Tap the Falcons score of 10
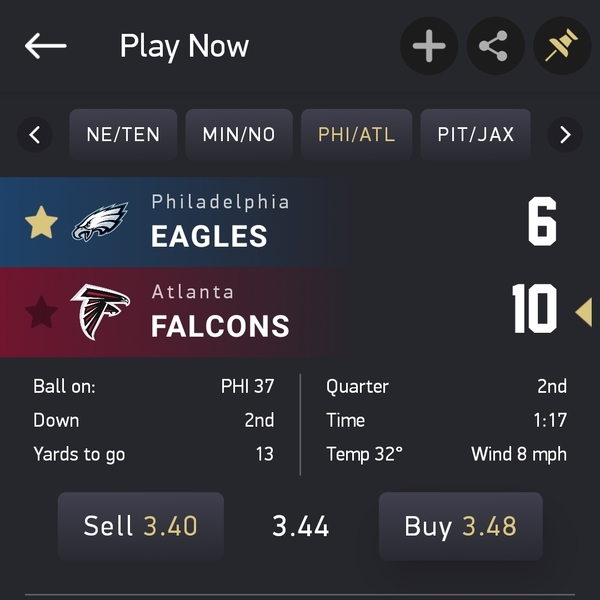 coord(534,310)
